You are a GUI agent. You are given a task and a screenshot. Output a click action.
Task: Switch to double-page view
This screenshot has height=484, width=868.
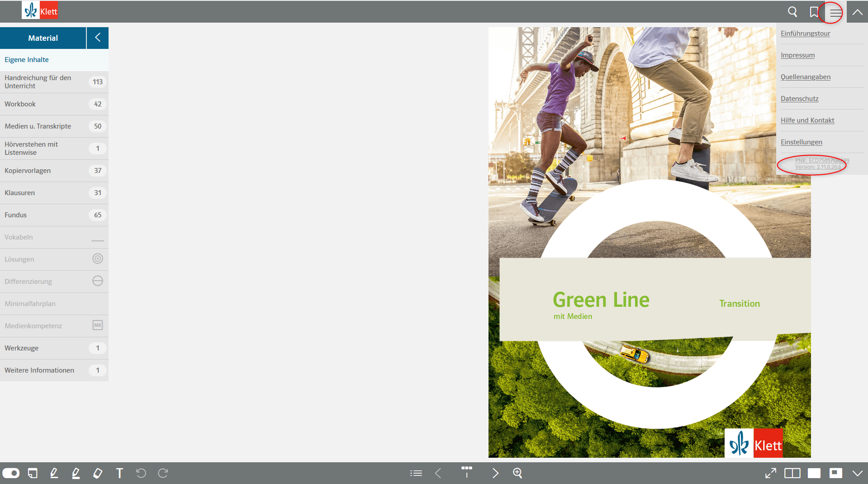[792, 473]
